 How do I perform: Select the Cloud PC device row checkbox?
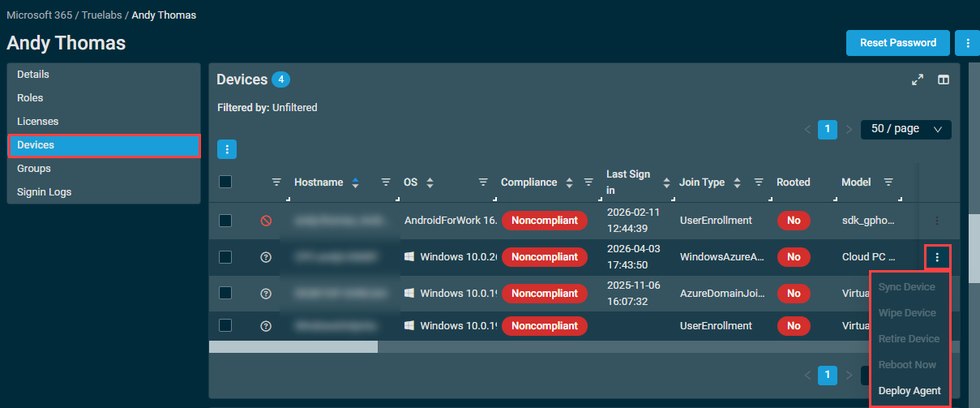[225, 257]
